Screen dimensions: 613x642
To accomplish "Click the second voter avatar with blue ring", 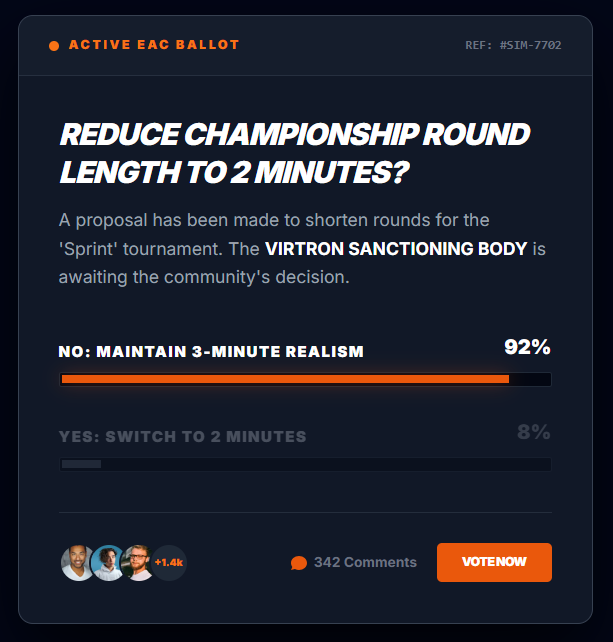I will 107,563.
